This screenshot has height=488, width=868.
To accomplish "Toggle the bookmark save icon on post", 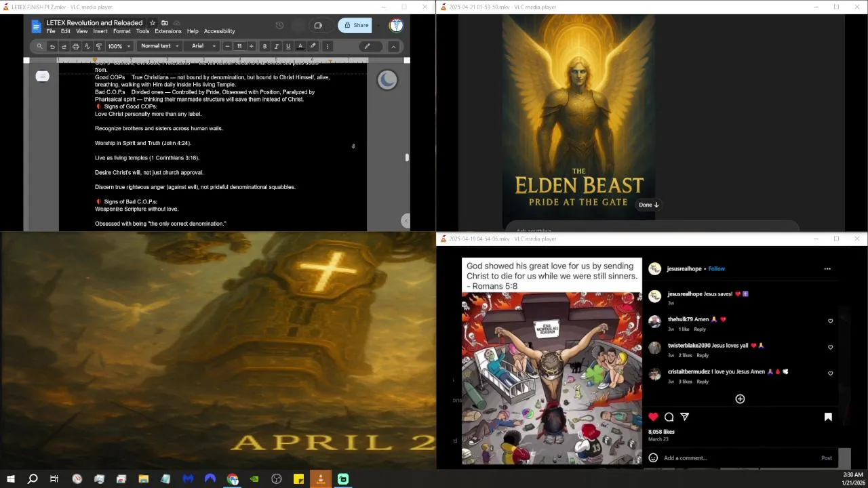I will pyautogui.click(x=828, y=417).
